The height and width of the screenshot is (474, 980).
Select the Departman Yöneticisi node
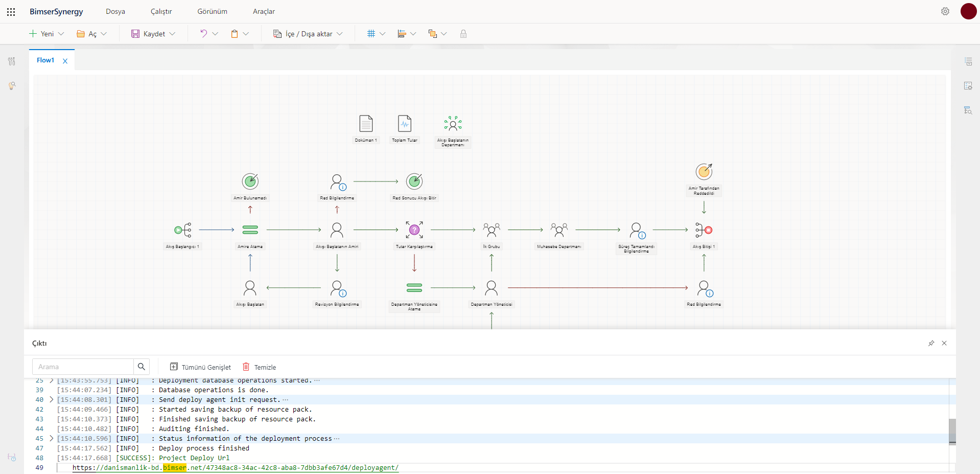click(x=492, y=288)
